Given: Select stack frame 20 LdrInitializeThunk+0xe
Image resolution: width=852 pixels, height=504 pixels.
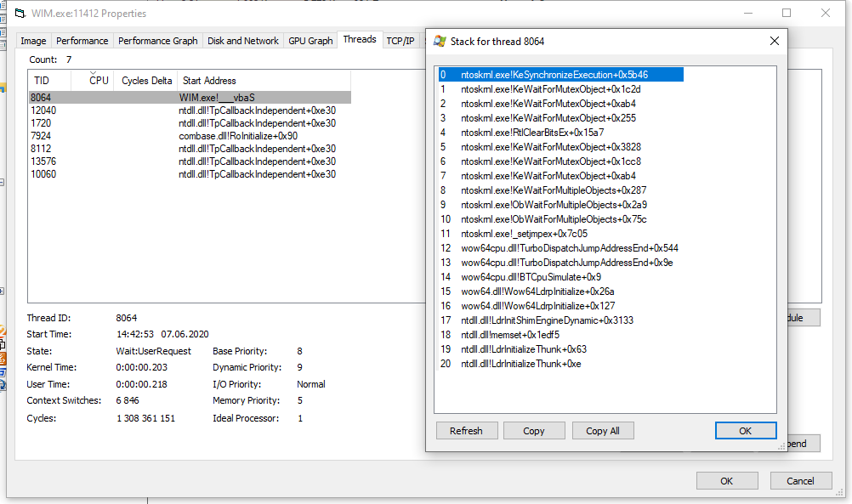Looking at the screenshot, I should 560,364.
